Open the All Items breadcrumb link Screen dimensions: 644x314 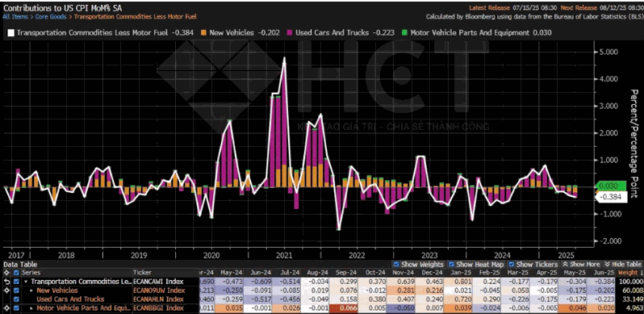pyautogui.click(x=15, y=17)
